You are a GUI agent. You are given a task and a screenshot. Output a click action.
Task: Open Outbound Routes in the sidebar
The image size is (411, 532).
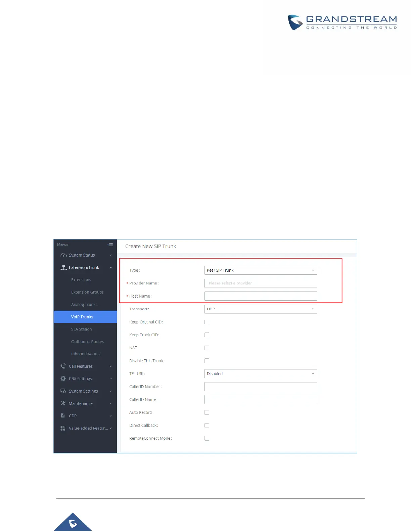coord(87,342)
